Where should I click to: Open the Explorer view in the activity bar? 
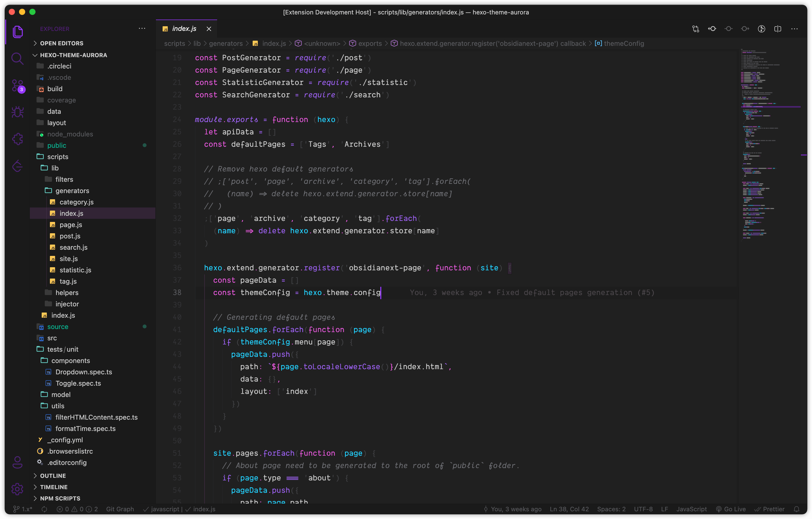[17, 32]
